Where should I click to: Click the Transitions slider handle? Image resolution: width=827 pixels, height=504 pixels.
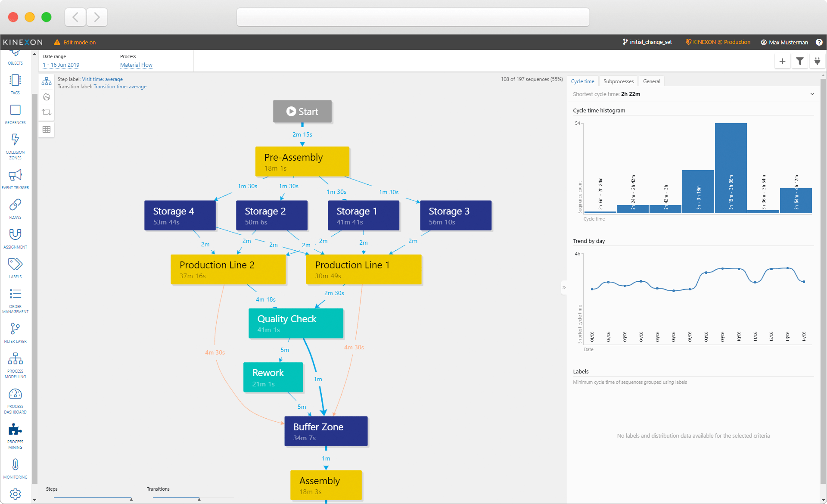pos(199,499)
